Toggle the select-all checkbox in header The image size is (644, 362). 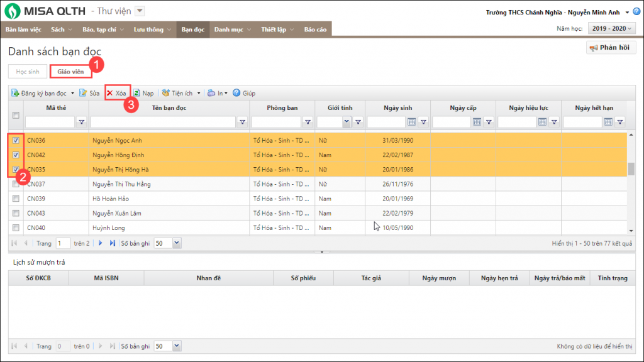[16, 114]
